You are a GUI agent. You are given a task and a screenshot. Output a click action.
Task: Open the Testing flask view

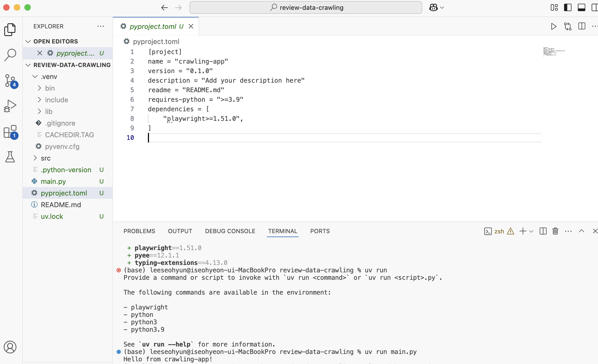[10, 157]
